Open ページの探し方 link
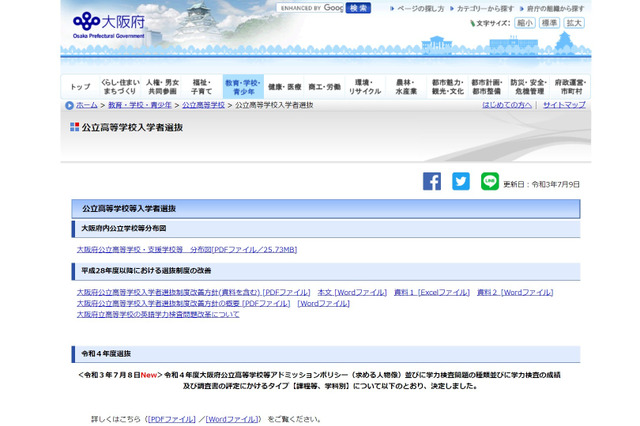Screen dimensions: 640x426 tap(420, 9)
